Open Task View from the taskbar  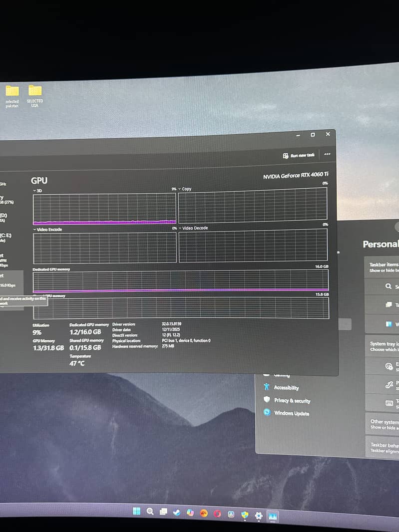click(x=163, y=512)
